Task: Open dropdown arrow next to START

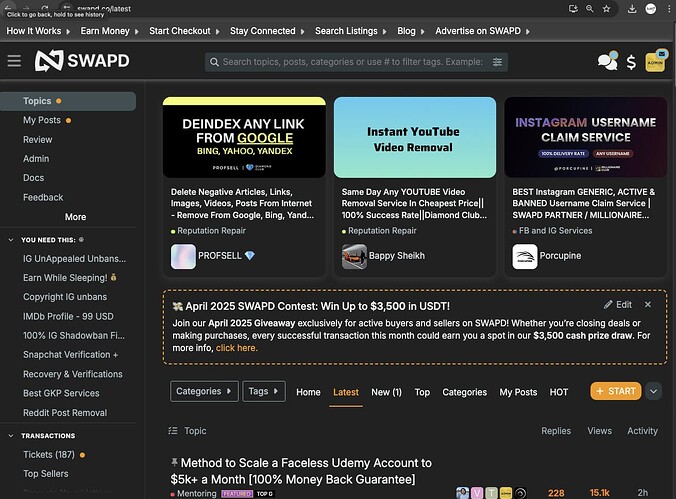Action: click(654, 391)
